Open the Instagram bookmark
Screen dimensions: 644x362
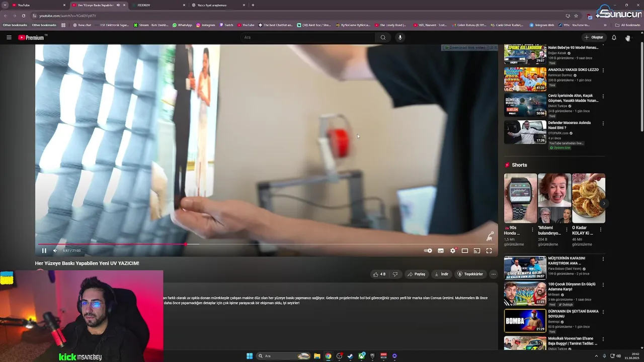point(205,25)
